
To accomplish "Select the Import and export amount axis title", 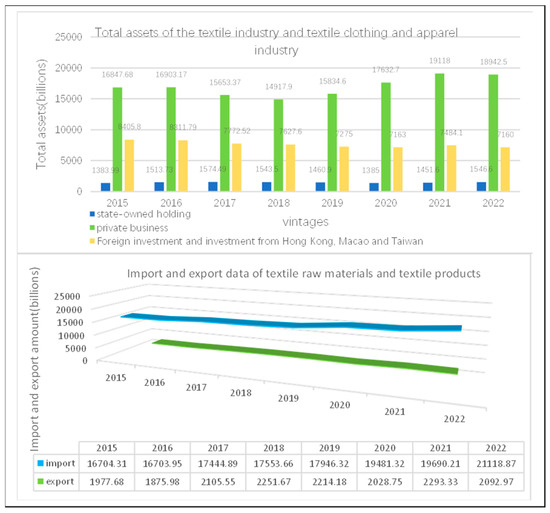I will tap(34, 359).
